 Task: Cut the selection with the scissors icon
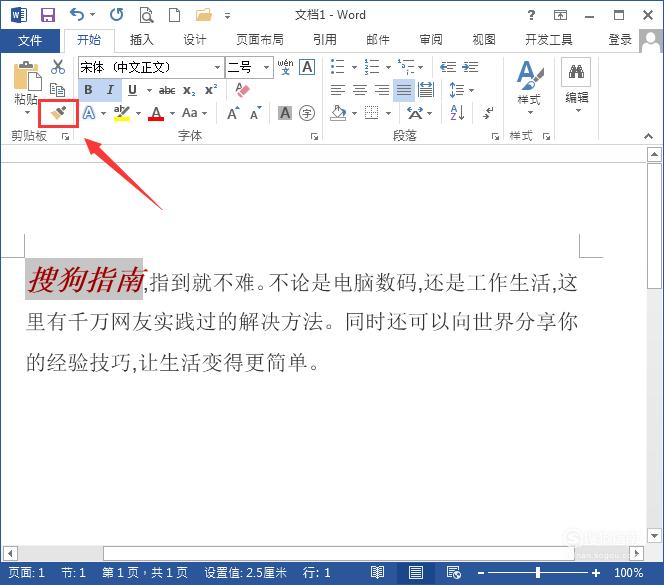point(58,67)
